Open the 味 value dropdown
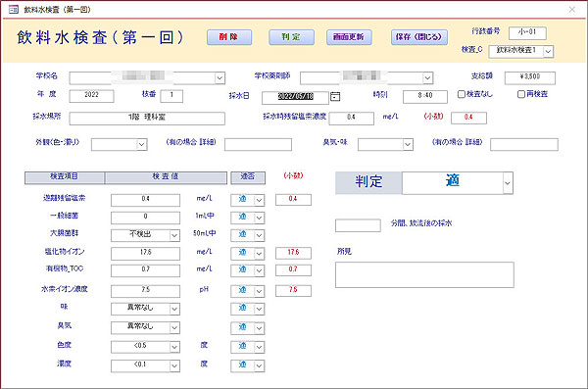Image resolution: width=588 pixels, height=389 pixels. coord(174,309)
